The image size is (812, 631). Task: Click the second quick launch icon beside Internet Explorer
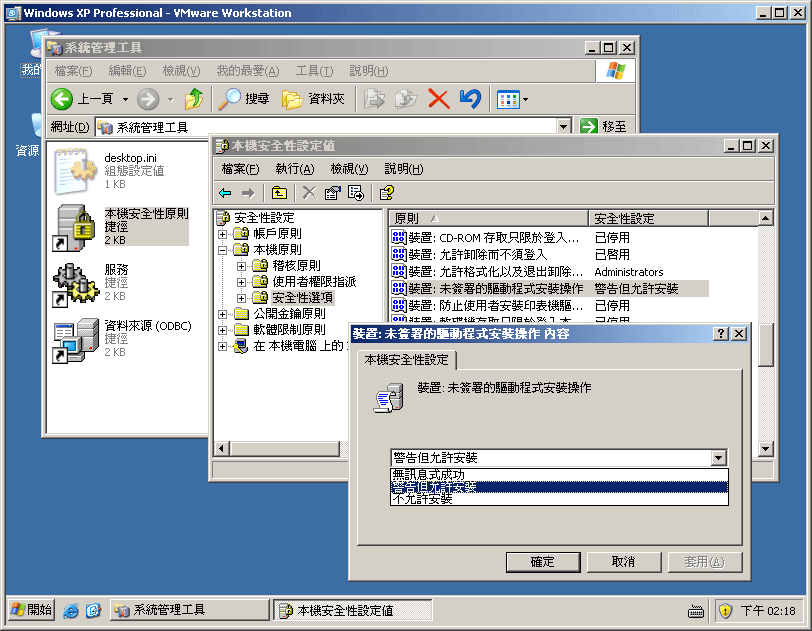click(93, 611)
